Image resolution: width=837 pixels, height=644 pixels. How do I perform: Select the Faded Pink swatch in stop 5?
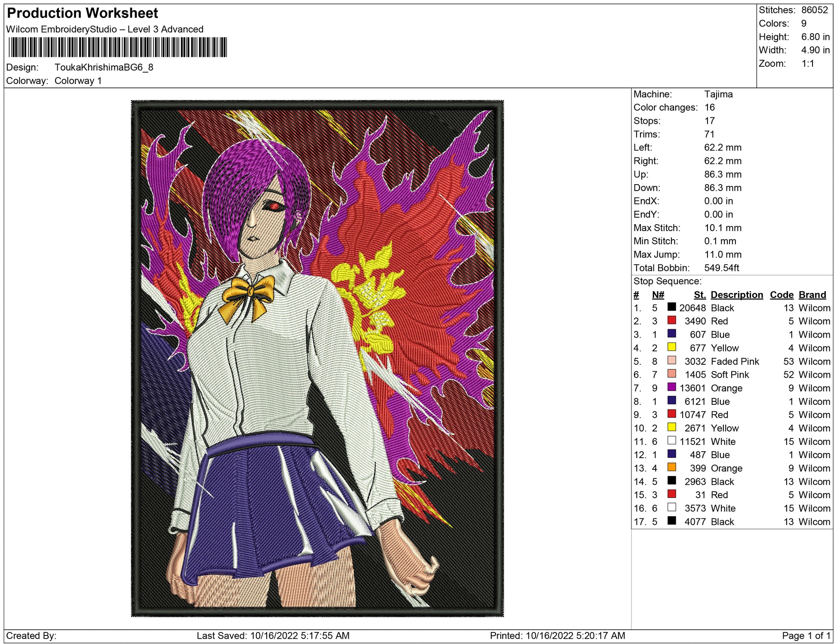[671, 360]
